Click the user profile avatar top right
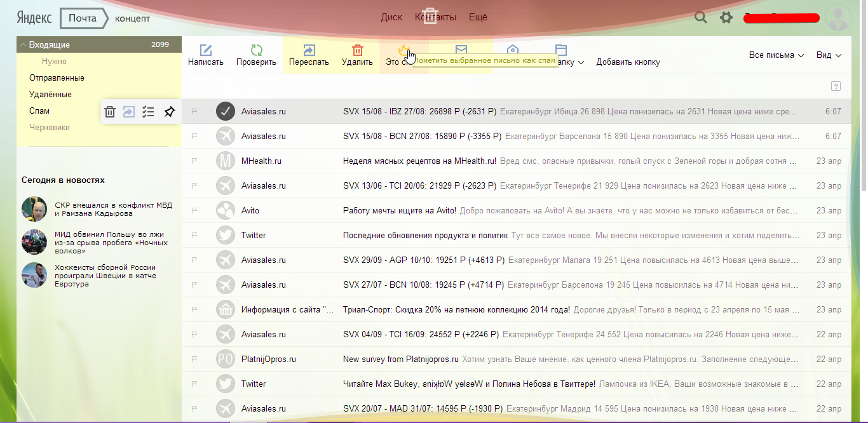868x423 pixels. point(838,17)
